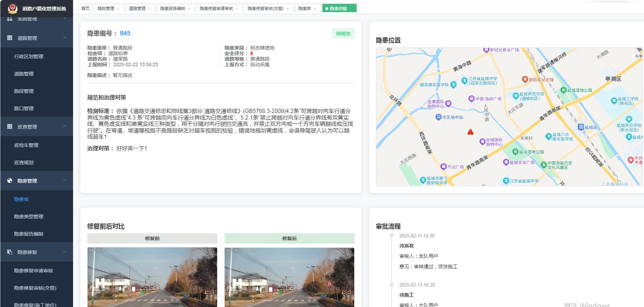Click the 新四军纪念馆 marker icon on the map
Image resolution: width=644 pixels, height=307 pixels.
coord(525,79)
